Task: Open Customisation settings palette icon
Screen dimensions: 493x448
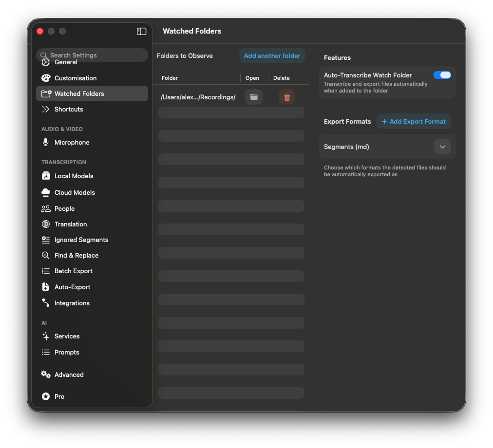Action: click(46, 78)
